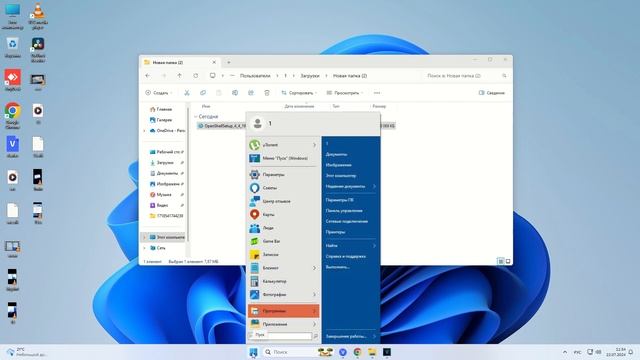
Task: Switch Explorer to large thumbnails view
Action: pos(508,261)
